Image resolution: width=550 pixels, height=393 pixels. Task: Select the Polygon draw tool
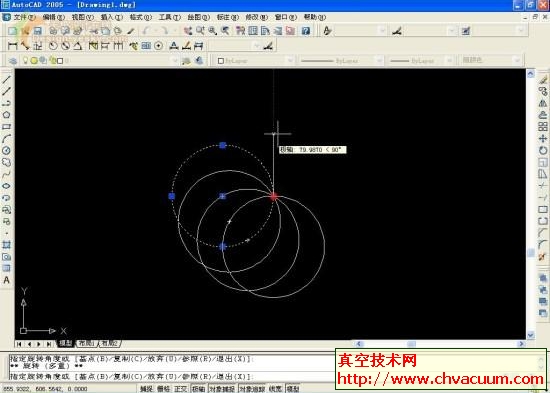coord(6,115)
